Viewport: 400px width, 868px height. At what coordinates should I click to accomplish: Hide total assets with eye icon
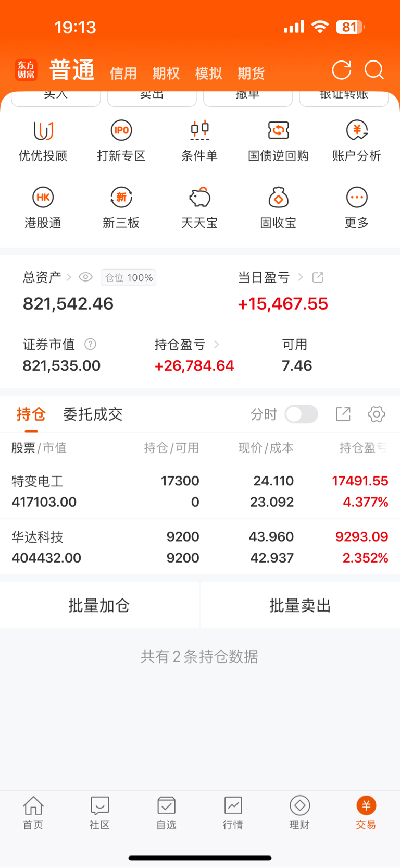pyautogui.click(x=85, y=277)
